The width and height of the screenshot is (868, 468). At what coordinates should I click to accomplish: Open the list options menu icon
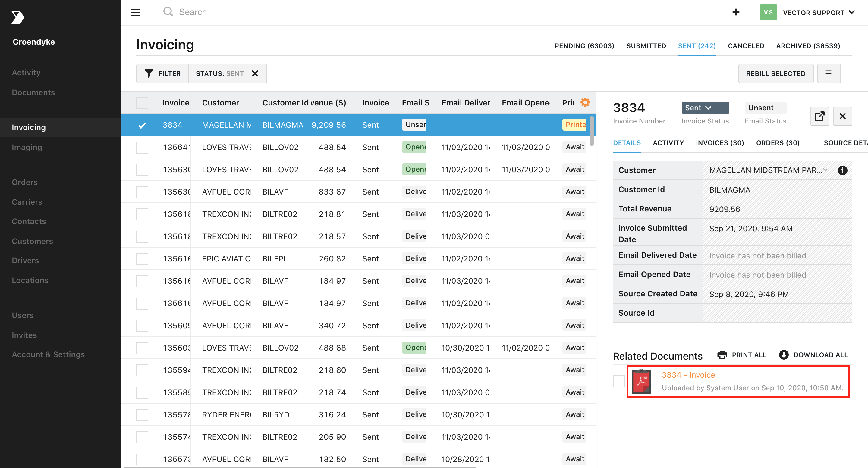point(829,73)
